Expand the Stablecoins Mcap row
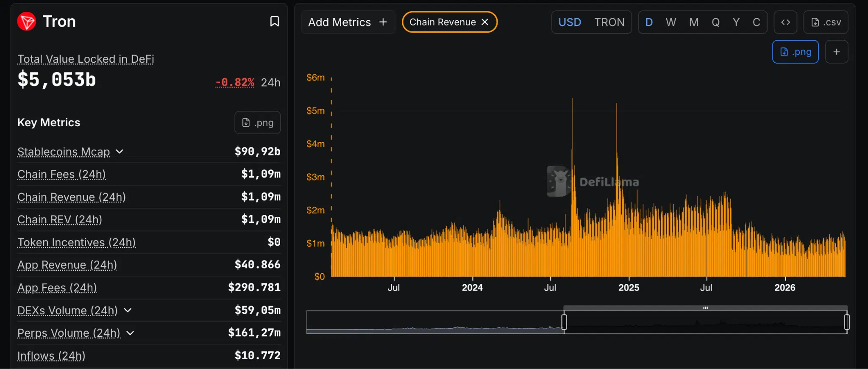Image resolution: width=868 pixels, height=369 pixels. [120, 152]
